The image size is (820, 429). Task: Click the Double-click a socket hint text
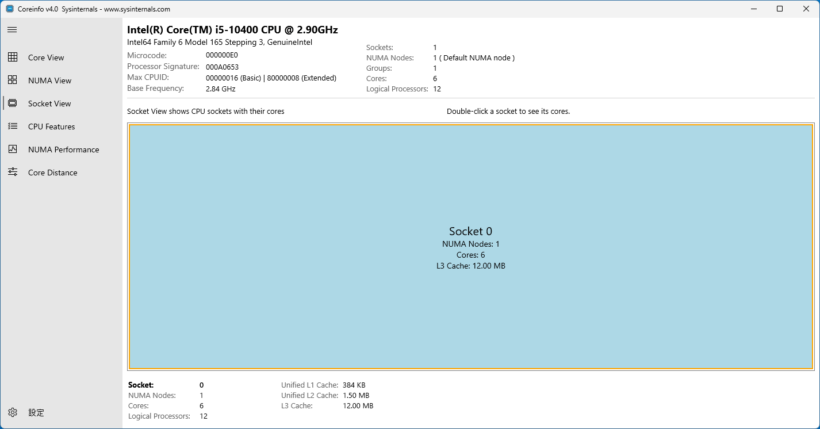tap(508, 111)
